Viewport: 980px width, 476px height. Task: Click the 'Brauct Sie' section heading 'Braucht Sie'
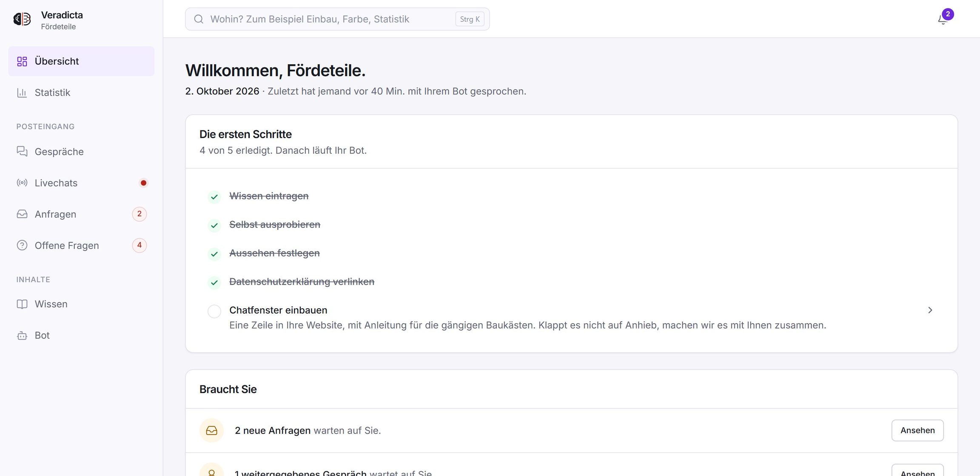click(228, 389)
